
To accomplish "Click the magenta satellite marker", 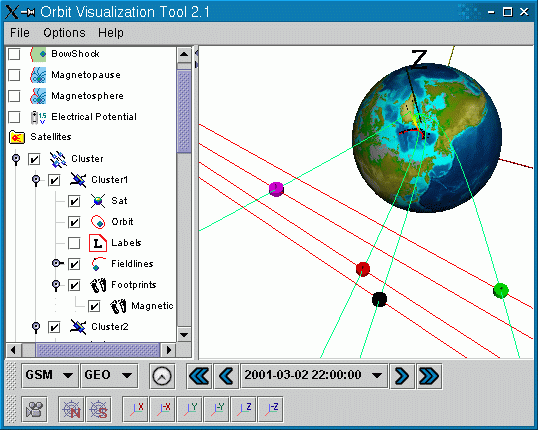I will click(276, 189).
